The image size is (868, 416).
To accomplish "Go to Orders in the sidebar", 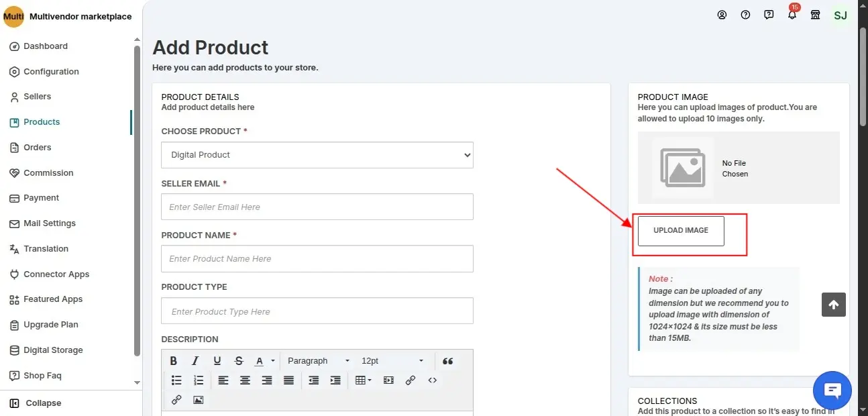I will (x=38, y=148).
